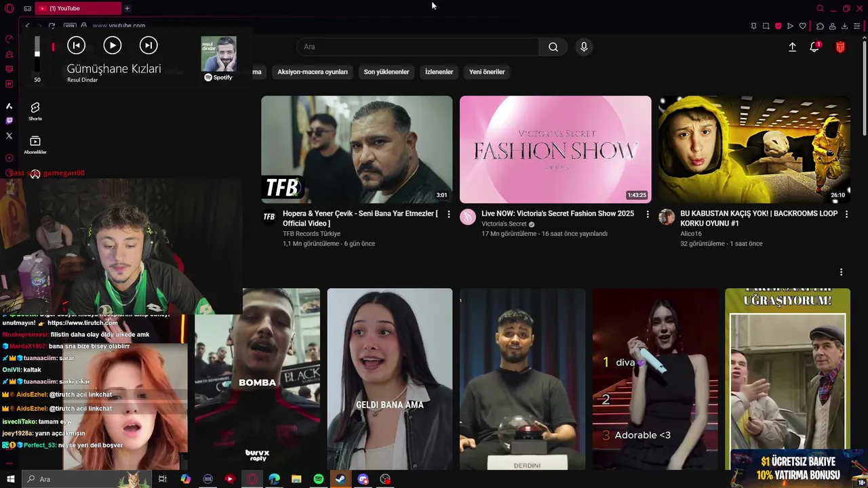The image size is (868, 488).
Task: Open ad blocker shield icon
Action: pyautogui.click(x=778, y=26)
